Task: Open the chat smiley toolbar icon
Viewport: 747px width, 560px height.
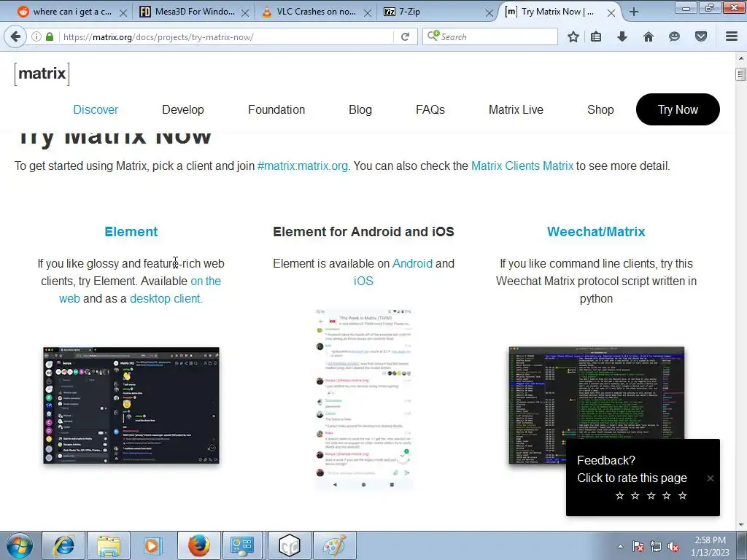Action: pyautogui.click(x=674, y=36)
